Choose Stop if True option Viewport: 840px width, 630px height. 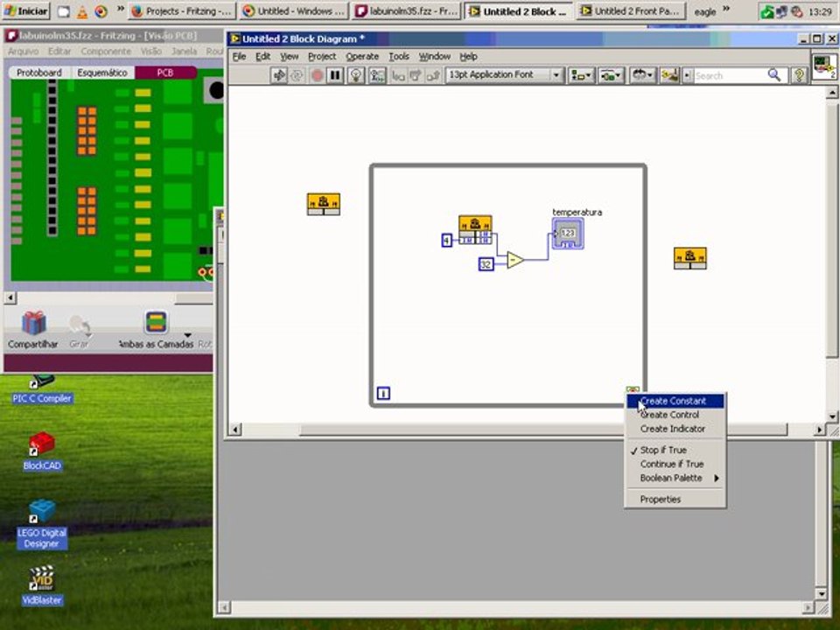675,450
